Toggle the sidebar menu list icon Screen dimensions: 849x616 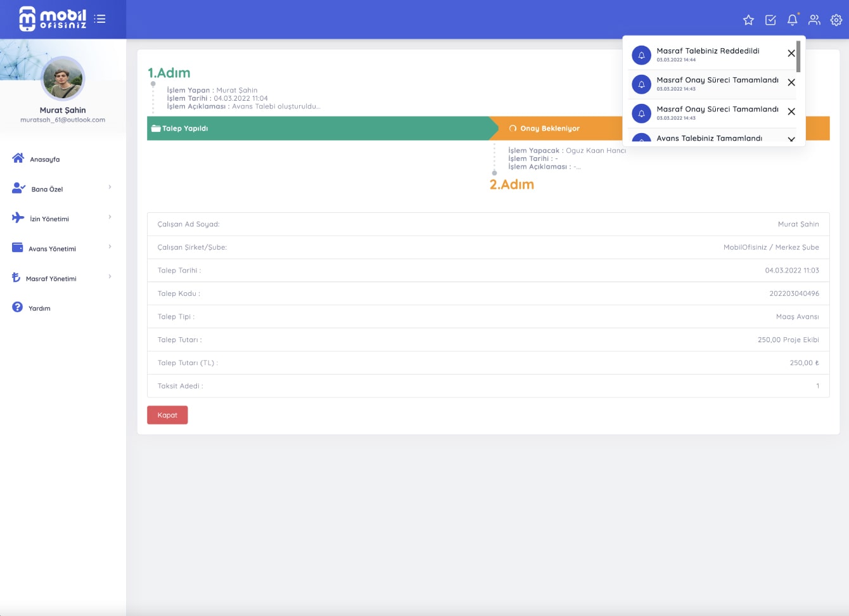(x=99, y=19)
